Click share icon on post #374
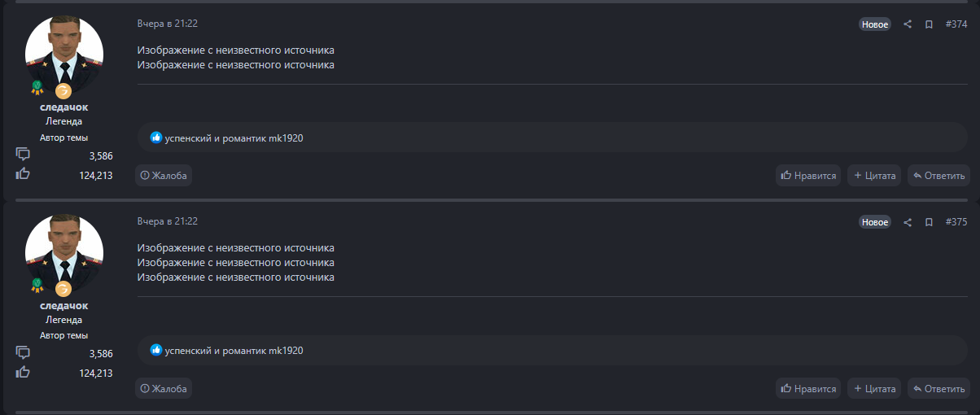 point(908,24)
